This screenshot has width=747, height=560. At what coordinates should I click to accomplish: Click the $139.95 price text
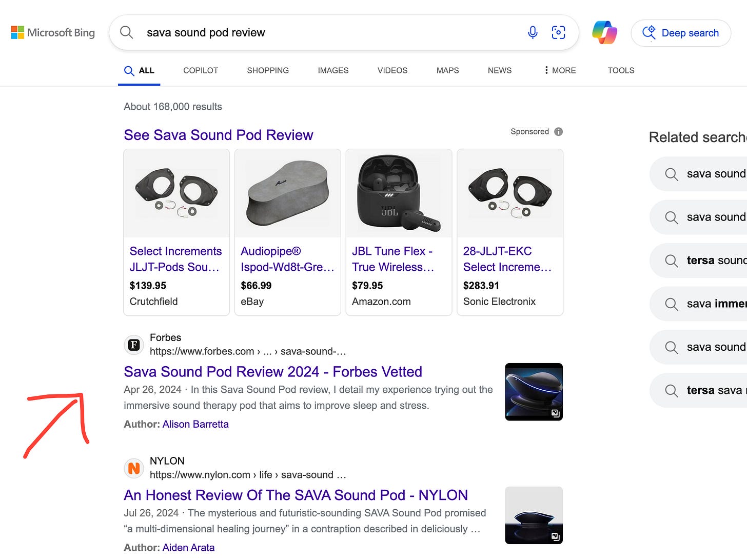click(x=148, y=286)
